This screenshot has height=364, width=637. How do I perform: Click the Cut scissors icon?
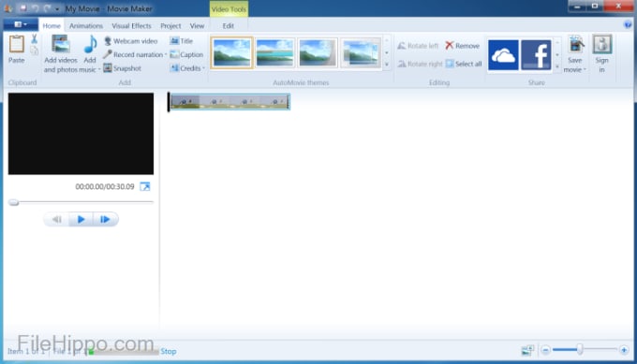[34, 39]
